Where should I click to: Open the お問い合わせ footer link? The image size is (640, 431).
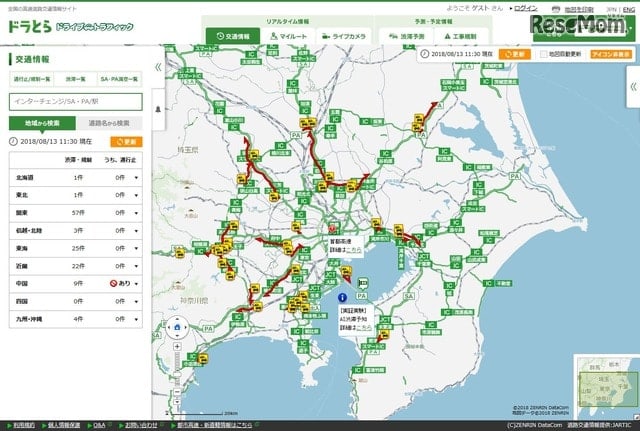tap(141, 426)
